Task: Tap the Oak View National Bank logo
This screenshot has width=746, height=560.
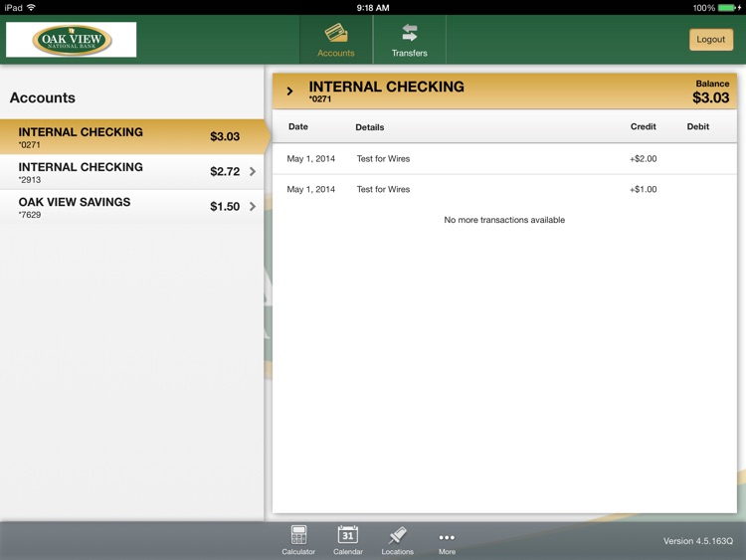Action: [x=72, y=40]
